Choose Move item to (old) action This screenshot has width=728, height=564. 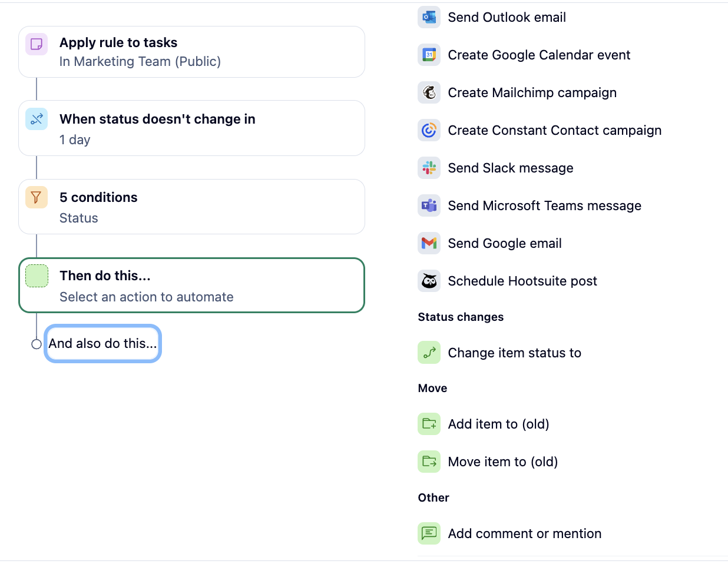[x=502, y=462]
